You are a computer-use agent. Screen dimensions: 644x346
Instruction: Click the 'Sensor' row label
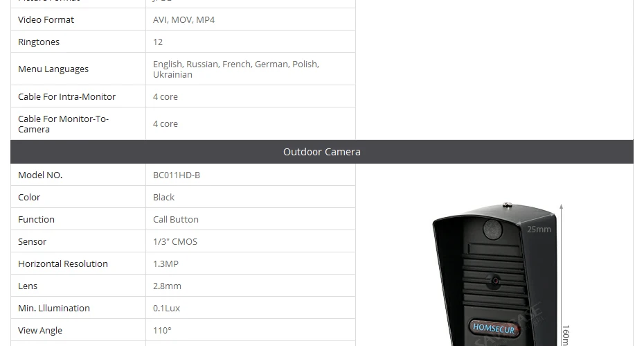[32, 242]
